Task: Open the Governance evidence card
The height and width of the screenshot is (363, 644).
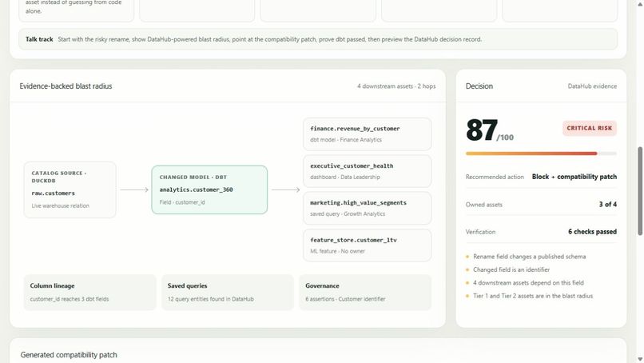Action: pos(365,293)
